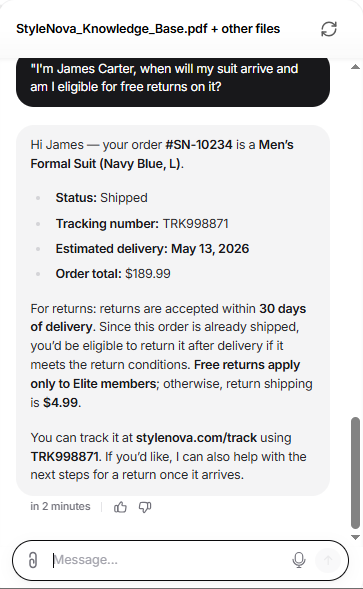Click the refresh conversation icon
363x589 pixels.
click(329, 29)
